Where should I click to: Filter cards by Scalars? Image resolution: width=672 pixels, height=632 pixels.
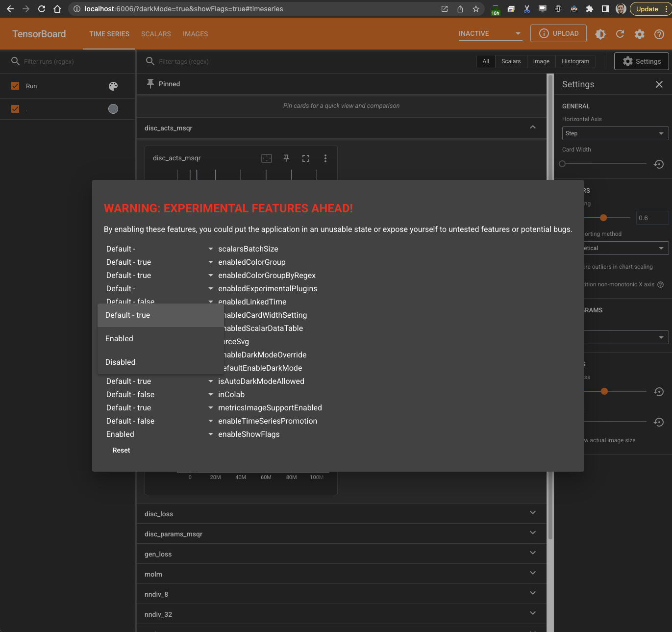511,61
